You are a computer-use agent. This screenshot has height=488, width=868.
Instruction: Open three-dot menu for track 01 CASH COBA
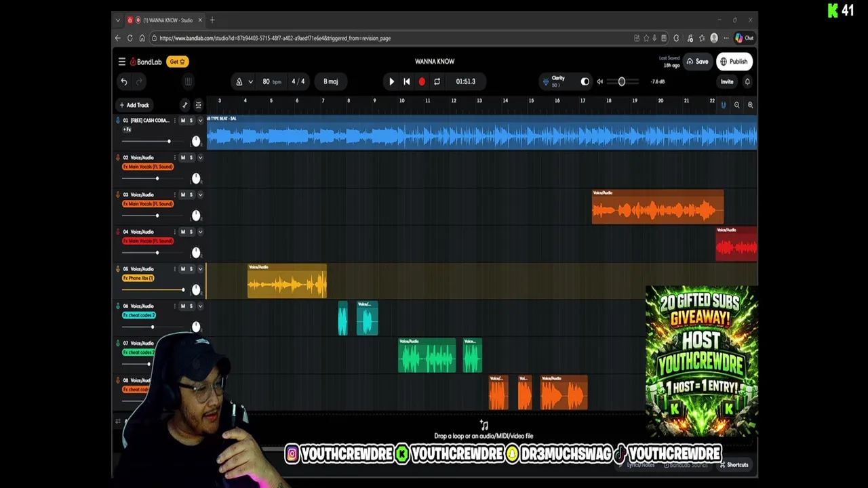tap(174, 121)
